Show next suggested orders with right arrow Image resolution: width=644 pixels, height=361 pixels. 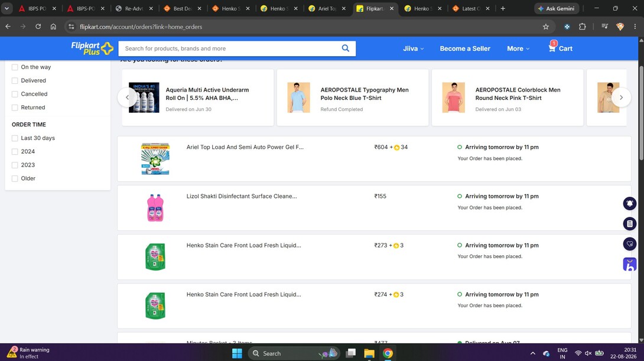(x=621, y=97)
